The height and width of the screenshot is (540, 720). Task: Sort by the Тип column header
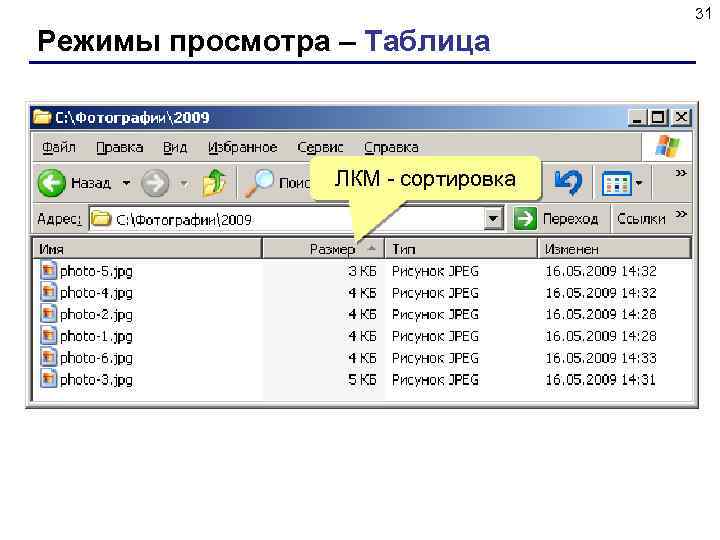point(461,249)
